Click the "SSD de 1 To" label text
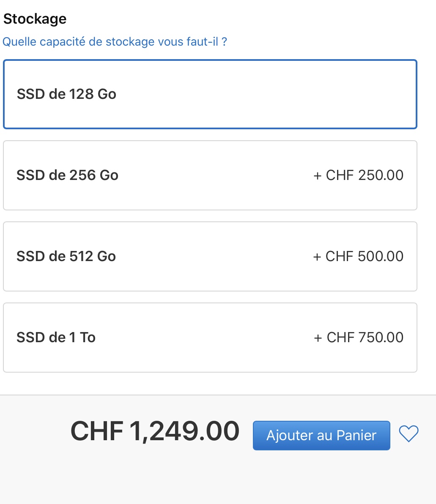This screenshot has width=436, height=504. (x=56, y=338)
